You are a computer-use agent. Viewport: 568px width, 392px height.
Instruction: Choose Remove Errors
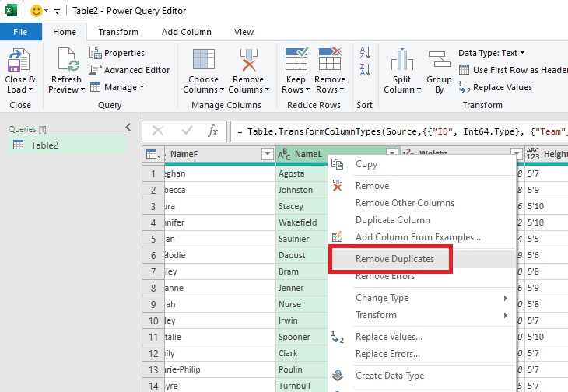pyautogui.click(x=422, y=276)
